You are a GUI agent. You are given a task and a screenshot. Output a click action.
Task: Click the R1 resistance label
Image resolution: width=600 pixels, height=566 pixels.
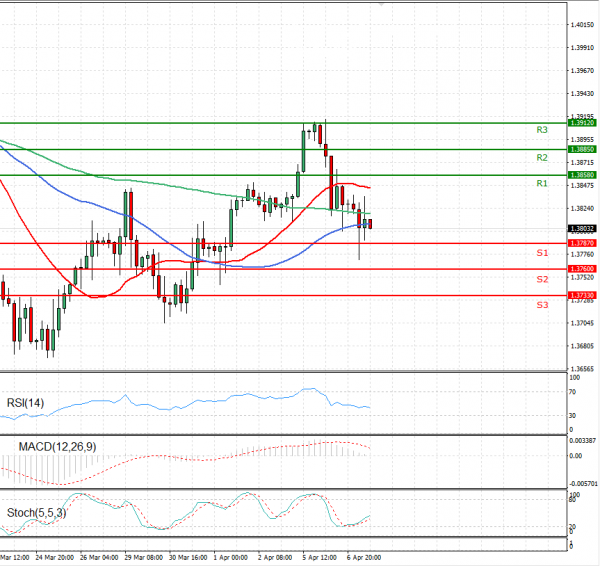542,184
